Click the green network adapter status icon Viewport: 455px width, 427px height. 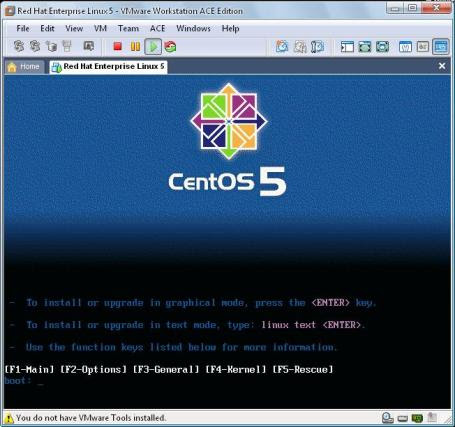[x=417, y=418]
